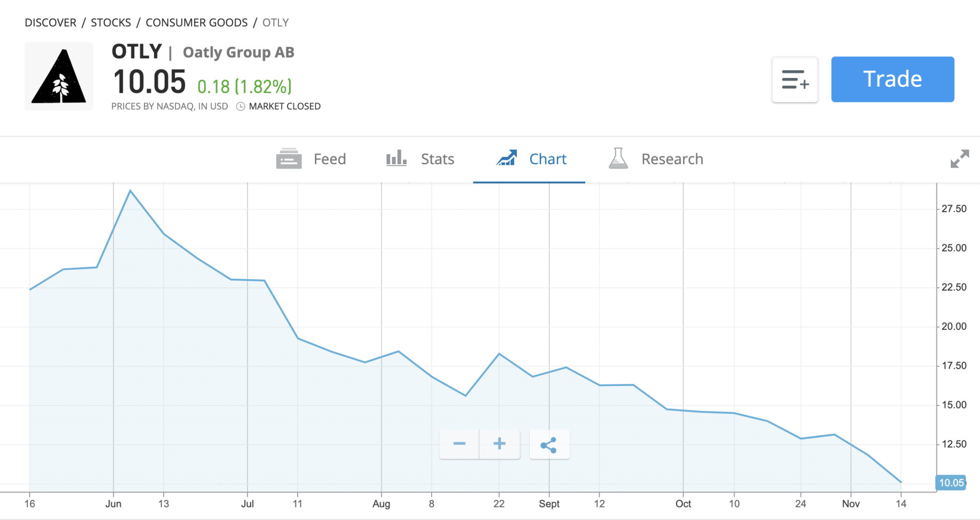The height and width of the screenshot is (520, 980).
Task: Click the Sept date label
Action: click(549, 504)
